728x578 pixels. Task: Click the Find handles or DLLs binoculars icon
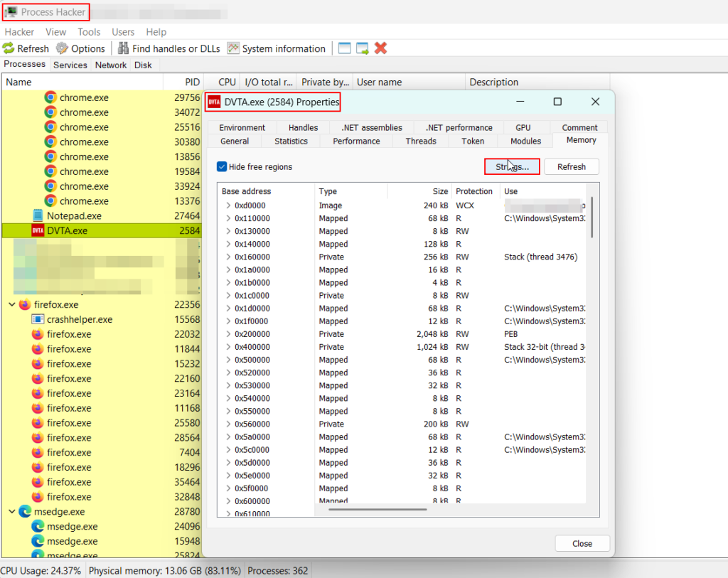pyautogui.click(x=124, y=48)
